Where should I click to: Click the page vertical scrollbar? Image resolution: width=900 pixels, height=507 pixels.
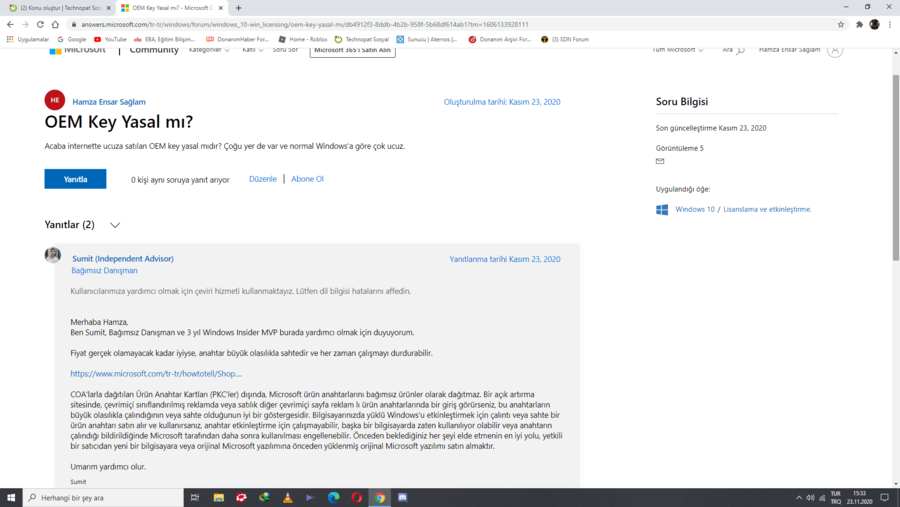(895, 167)
